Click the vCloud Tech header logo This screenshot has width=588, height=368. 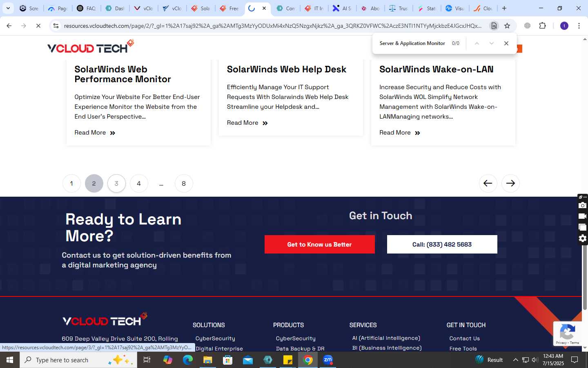pos(91,46)
